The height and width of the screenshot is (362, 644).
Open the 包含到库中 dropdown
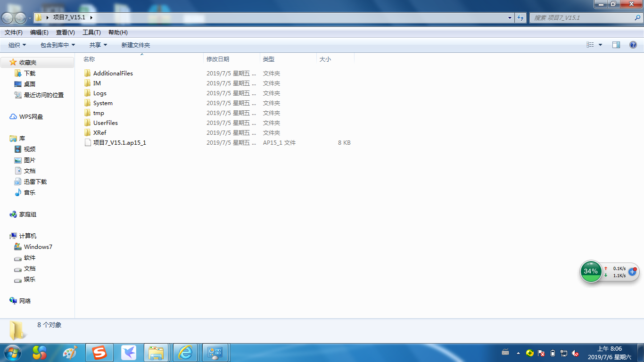point(58,45)
